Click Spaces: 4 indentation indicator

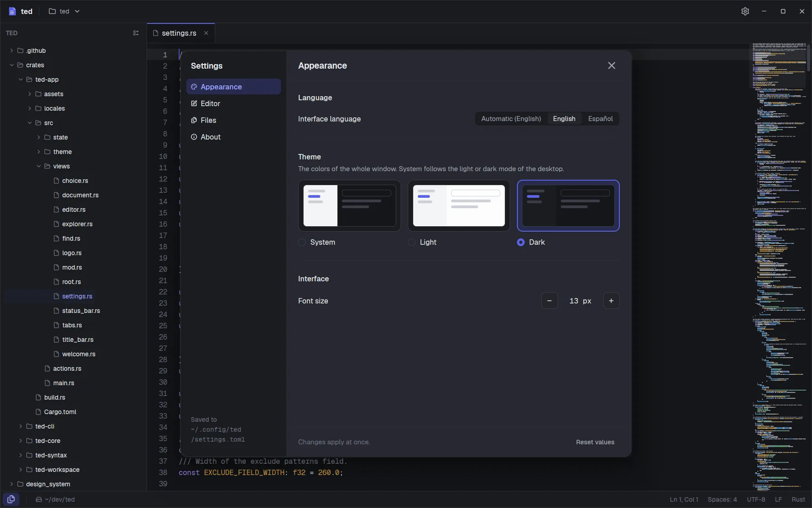point(722,499)
